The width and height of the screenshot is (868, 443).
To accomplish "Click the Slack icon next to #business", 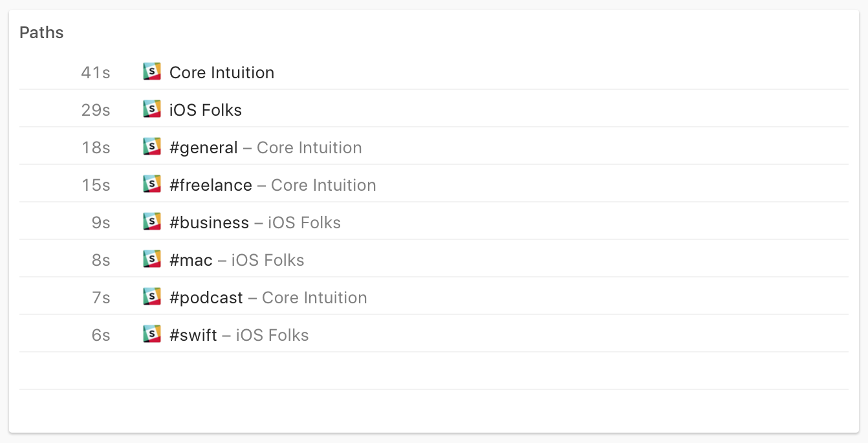I will coord(152,222).
